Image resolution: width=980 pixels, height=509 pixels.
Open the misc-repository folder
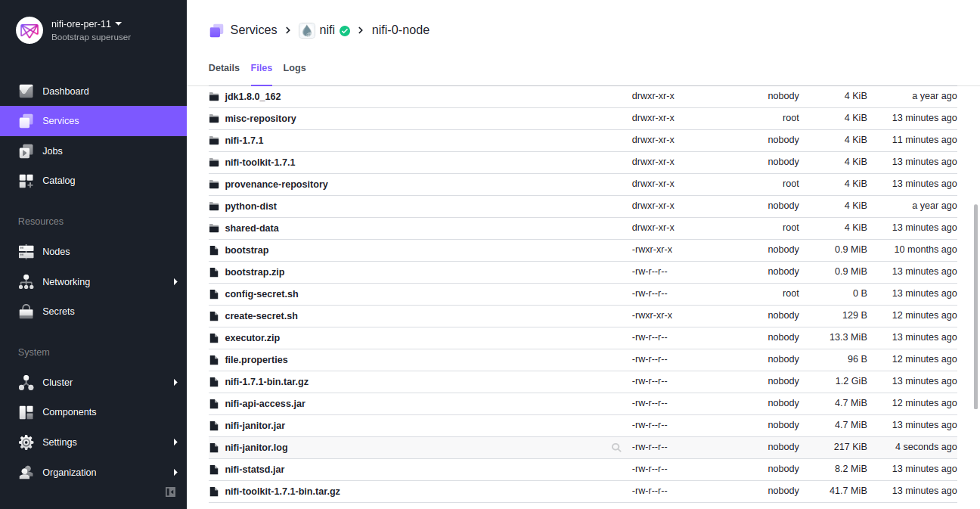tap(260, 119)
